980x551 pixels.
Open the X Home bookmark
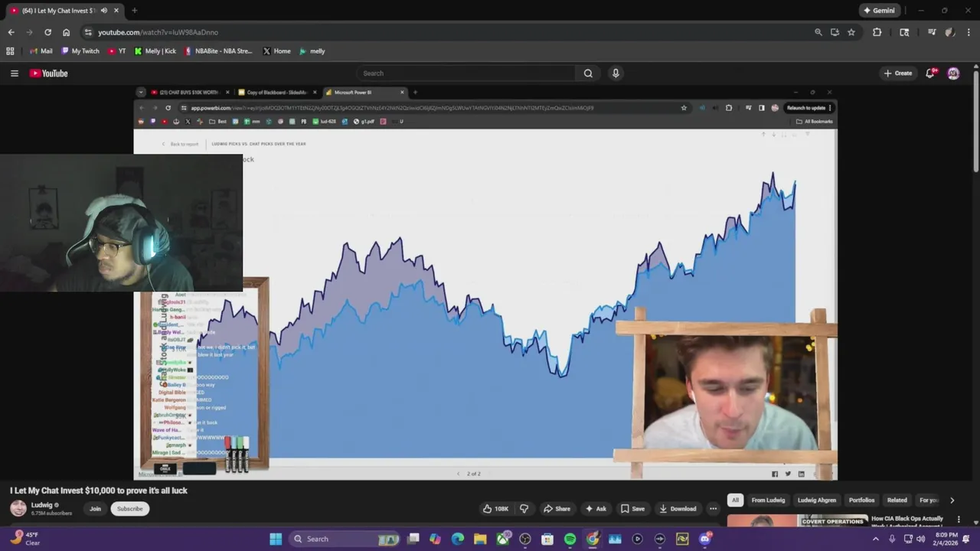[276, 51]
